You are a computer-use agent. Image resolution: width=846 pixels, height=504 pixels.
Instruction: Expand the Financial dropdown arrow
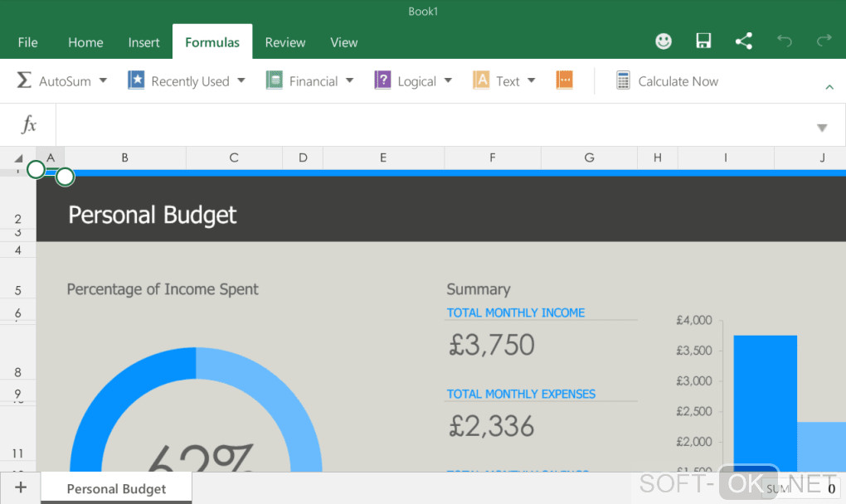[x=350, y=81]
